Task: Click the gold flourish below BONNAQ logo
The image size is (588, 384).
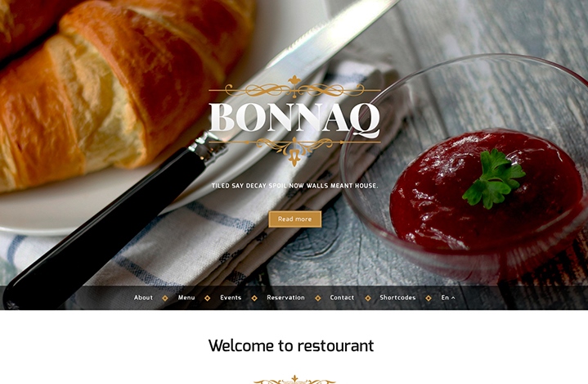Action: point(294,151)
